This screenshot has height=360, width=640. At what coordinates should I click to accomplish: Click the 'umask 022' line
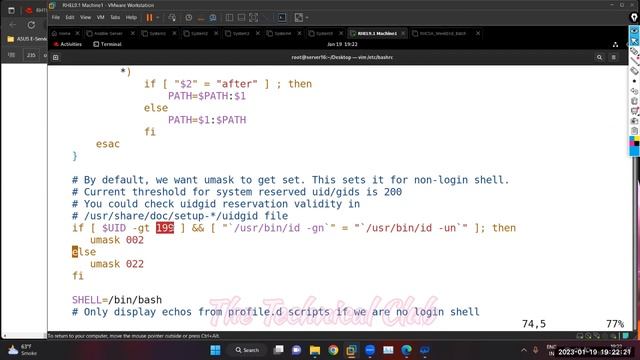click(117, 264)
